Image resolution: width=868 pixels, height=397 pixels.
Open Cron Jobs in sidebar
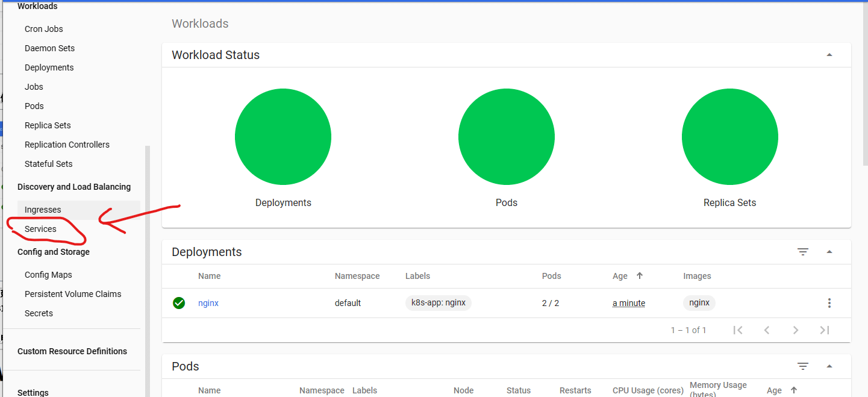43,29
